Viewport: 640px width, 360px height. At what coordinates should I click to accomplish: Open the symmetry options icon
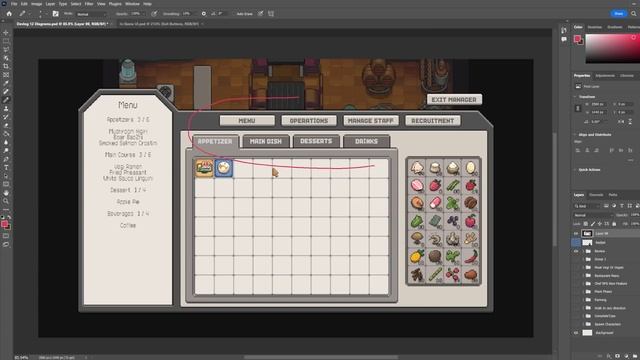coord(271,13)
